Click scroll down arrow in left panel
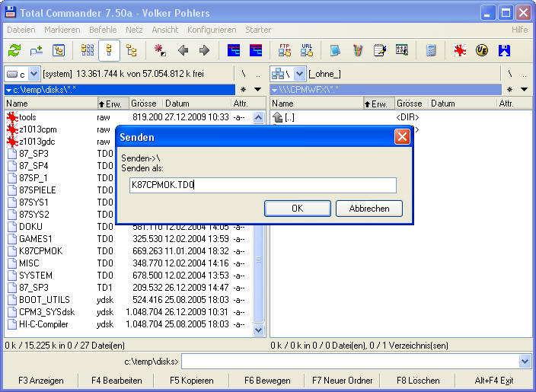Screen dimensions: 536x392 coord(258,330)
